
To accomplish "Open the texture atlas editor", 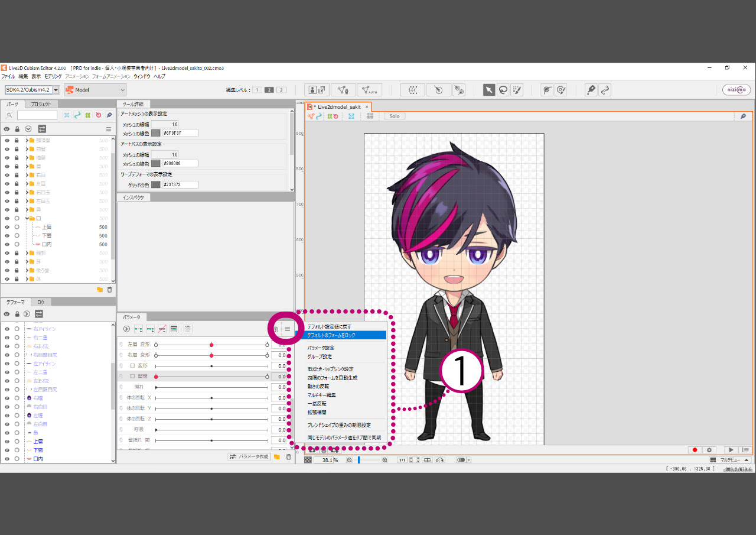I will click(317, 90).
